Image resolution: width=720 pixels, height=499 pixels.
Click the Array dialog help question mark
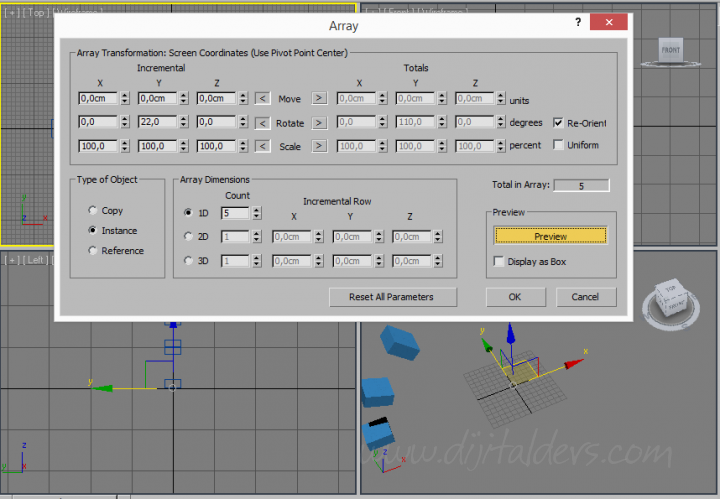[578, 23]
